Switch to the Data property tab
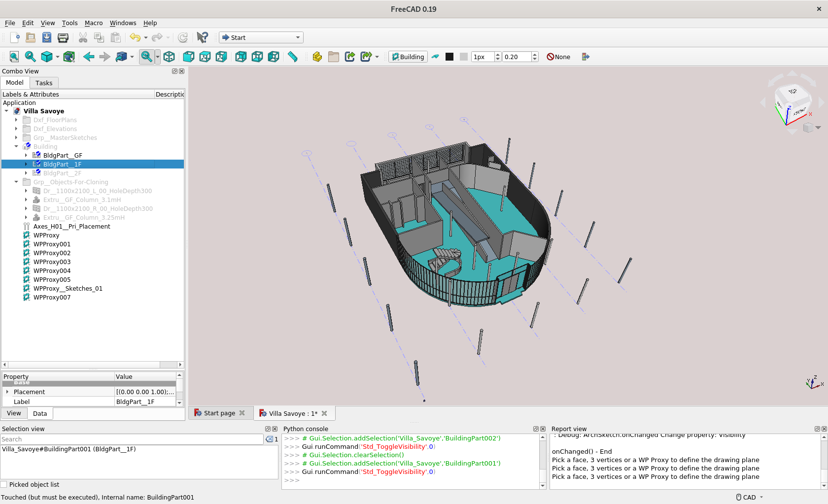The width and height of the screenshot is (828, 504). tap(40, 413)
